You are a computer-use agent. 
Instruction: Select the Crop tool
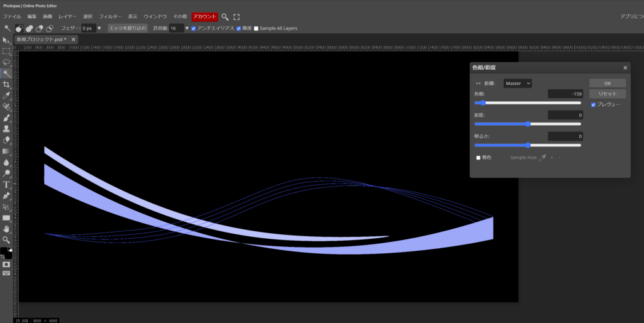(x=6, y=84)
